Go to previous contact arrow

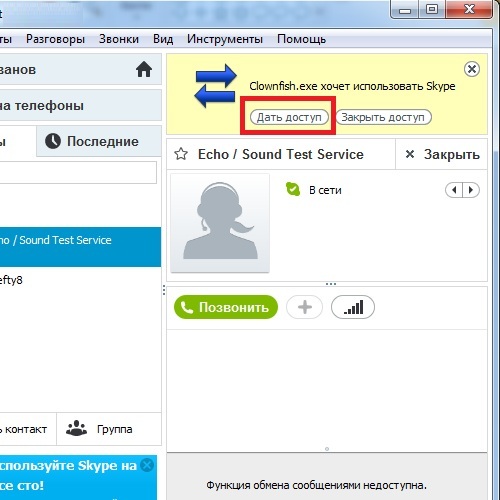(454, 190)
